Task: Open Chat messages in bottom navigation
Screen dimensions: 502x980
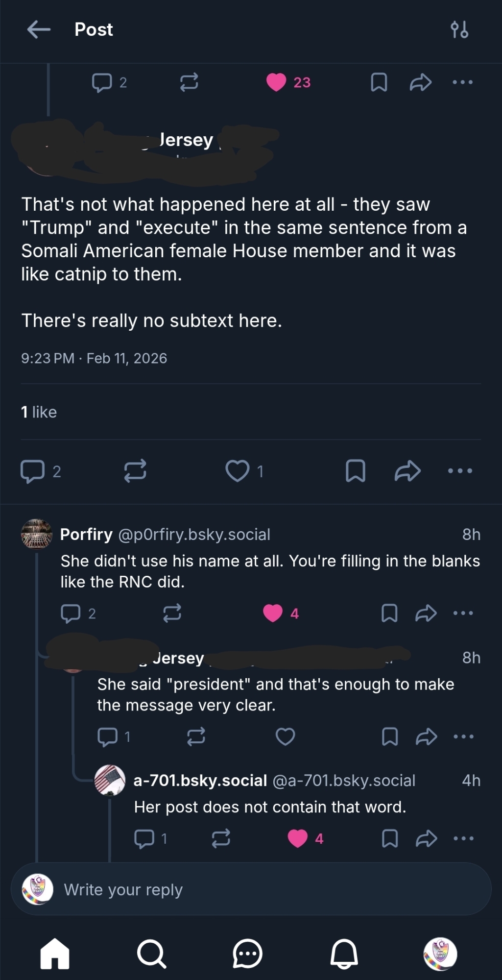Action: [247, 954]
